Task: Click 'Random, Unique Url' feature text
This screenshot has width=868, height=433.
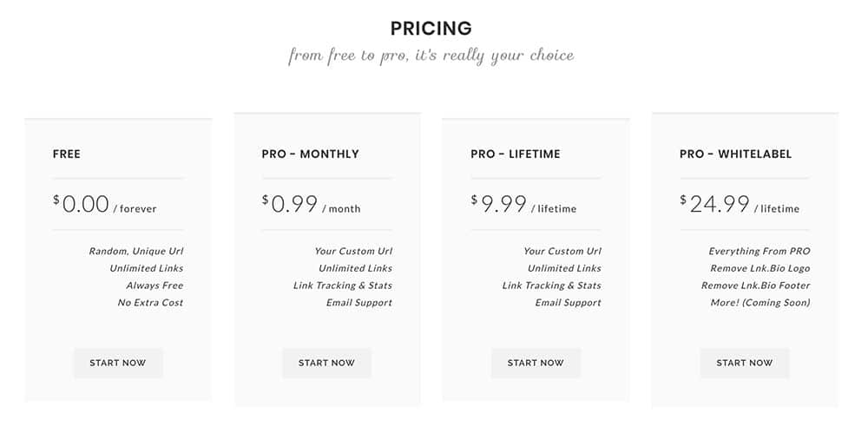Action: (x=136, y=252)
